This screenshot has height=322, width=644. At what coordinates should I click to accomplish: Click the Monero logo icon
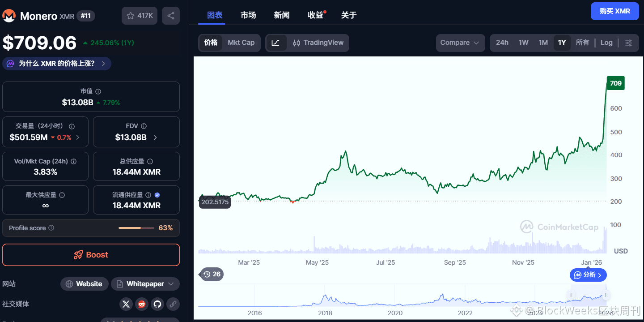[9, 16]
